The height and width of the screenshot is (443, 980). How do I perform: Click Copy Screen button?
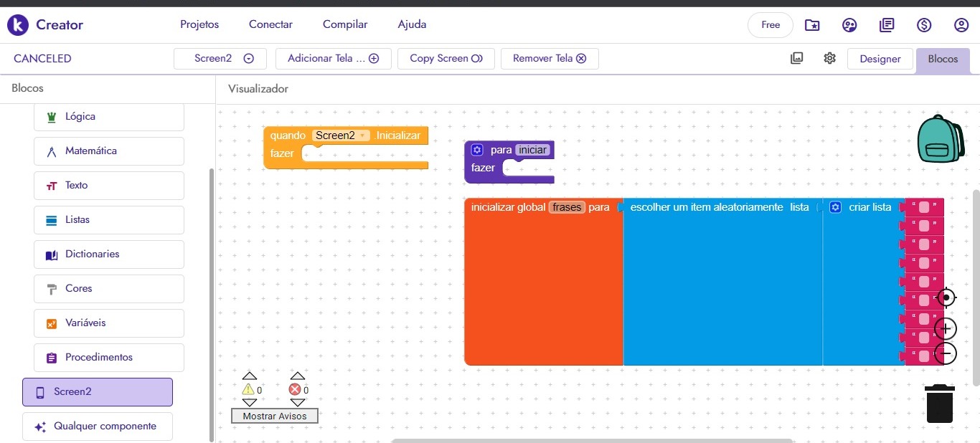pyautogui.click(x=446, y=59)
